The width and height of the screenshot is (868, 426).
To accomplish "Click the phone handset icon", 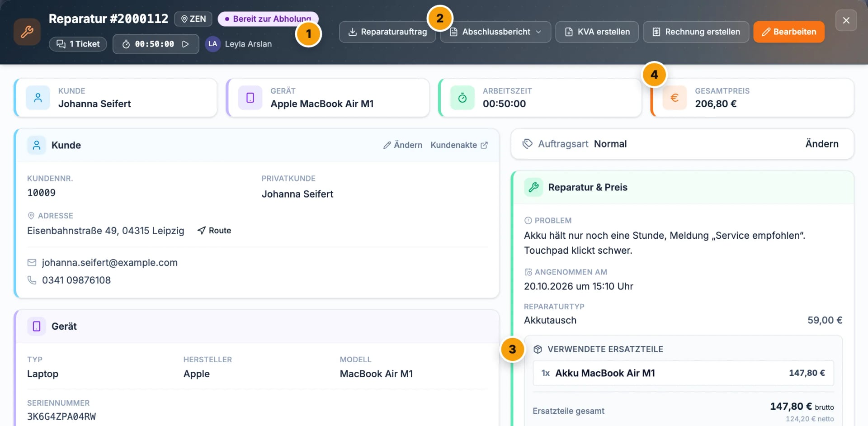I will [32, 280].
